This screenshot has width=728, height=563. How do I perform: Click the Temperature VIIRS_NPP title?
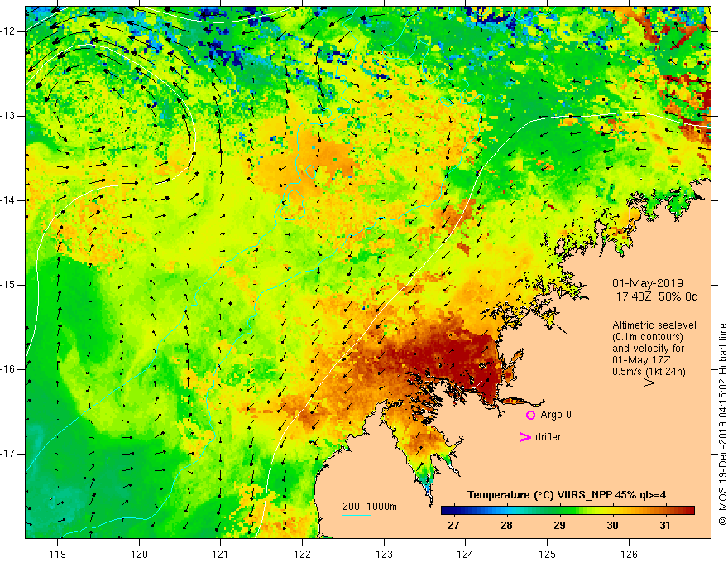coord(567,495)
